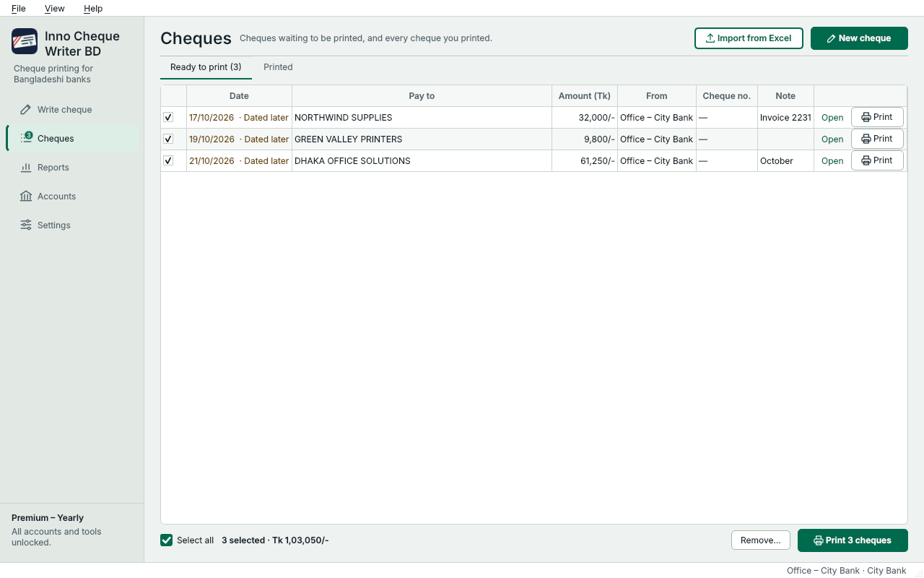
Task: Open the File menu
Action: (19, 9)
